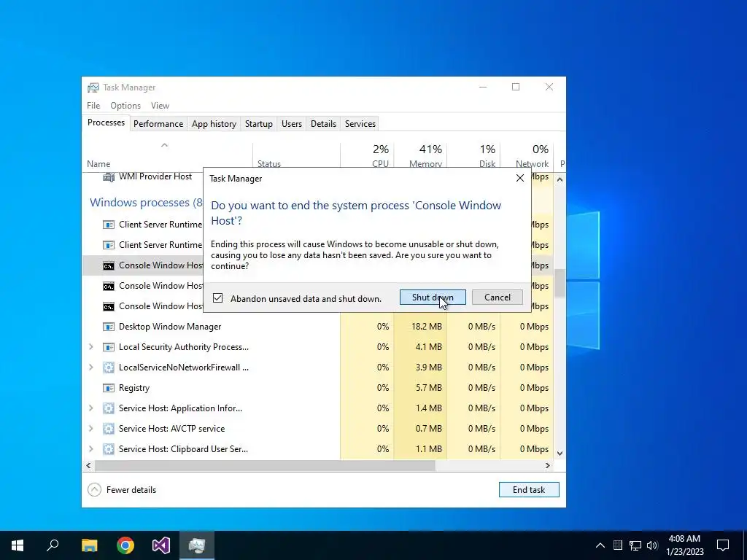This screenshot has height=560, width=747.
Task: Click vertical scrollbar down arrow
Action: click(x=560, y=454)
